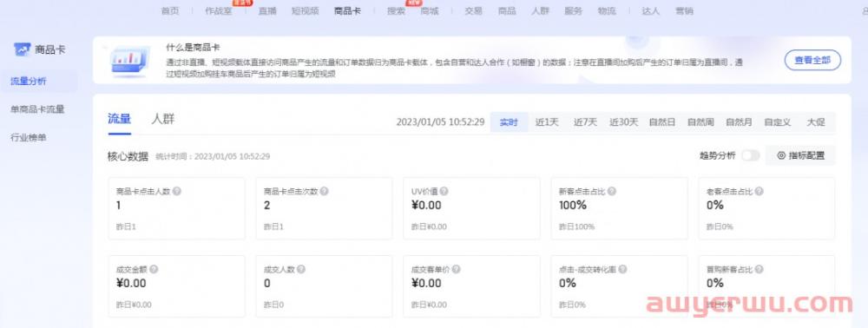This screenshot has width=868, height=328.
Task: Select the 自然周 time range
Action: 700,122
